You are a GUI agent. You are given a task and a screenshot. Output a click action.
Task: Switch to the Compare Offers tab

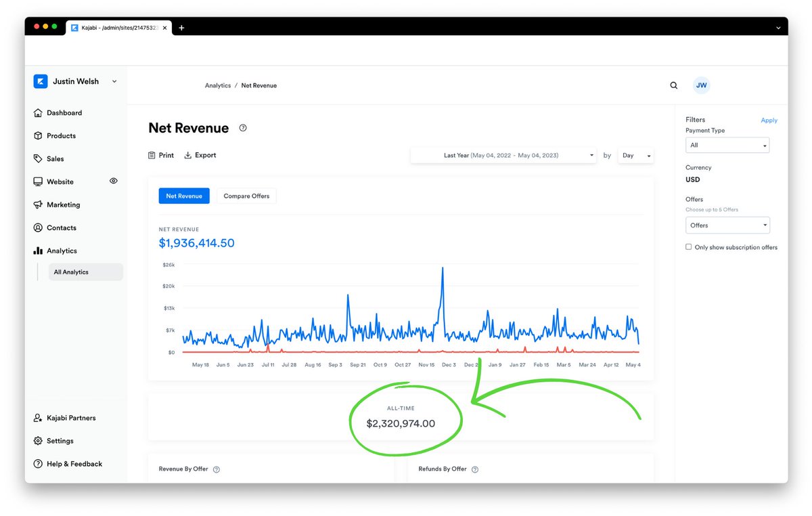coord(246,196)
